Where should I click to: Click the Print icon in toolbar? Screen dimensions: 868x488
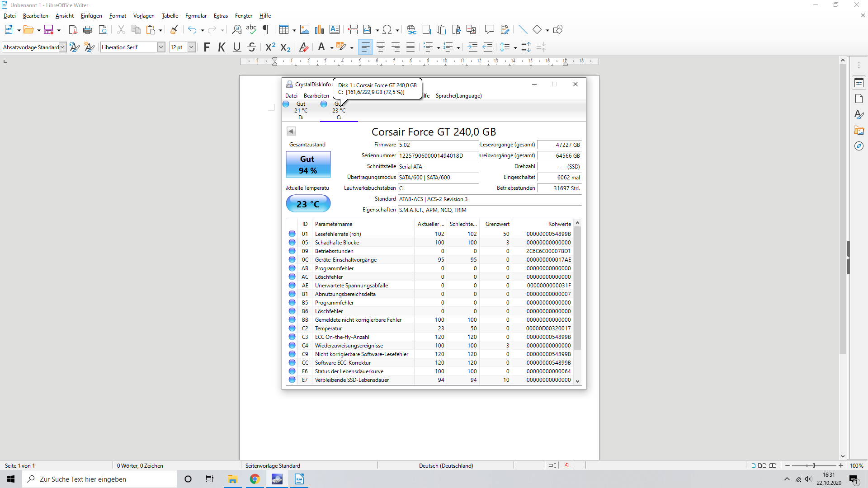88,30
